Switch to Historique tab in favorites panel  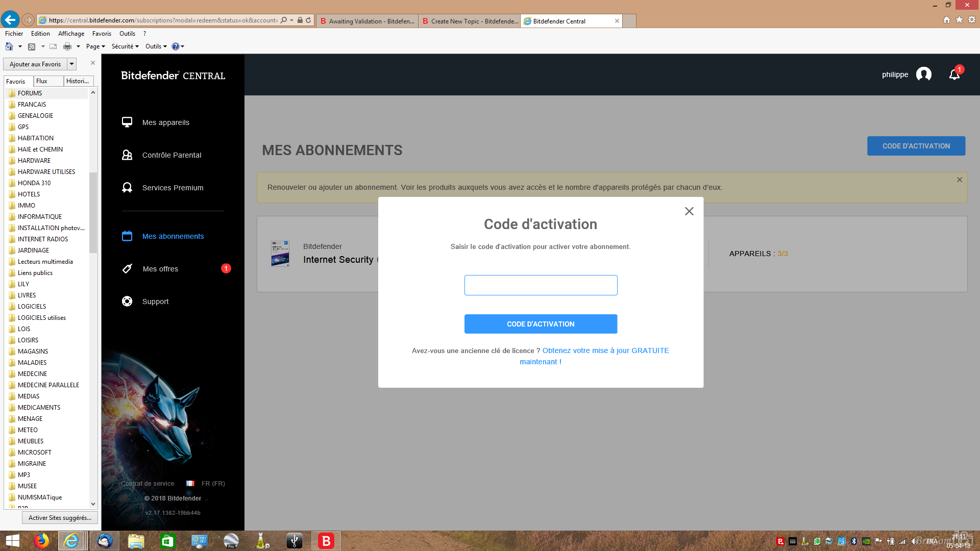click(x=79, y=81)
